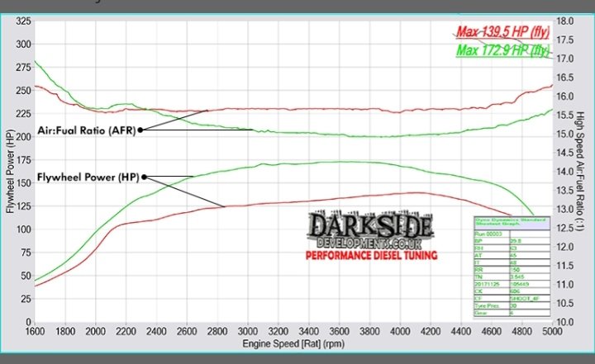
Task: Click the 5000 rpm tick label
Action: pyautogui.click(x=551, y=331)
